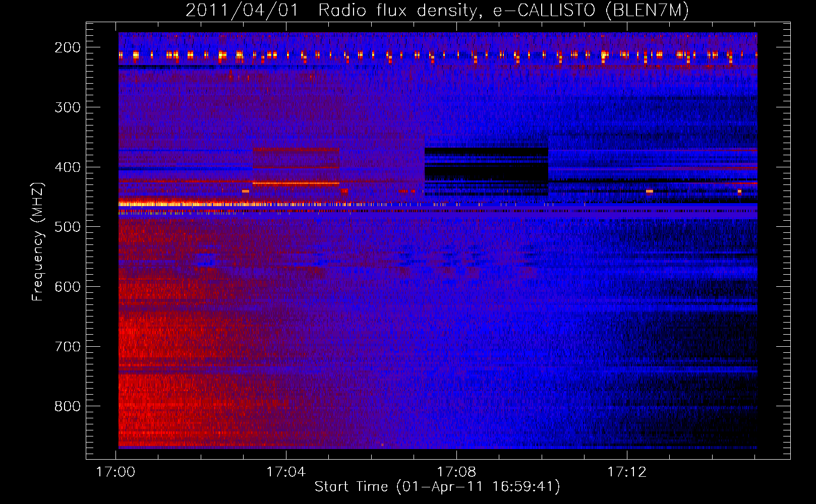Click the black data gap near 400 MHz
The width and height of the screenshot is (816, 504).
(x=486, y=171)
